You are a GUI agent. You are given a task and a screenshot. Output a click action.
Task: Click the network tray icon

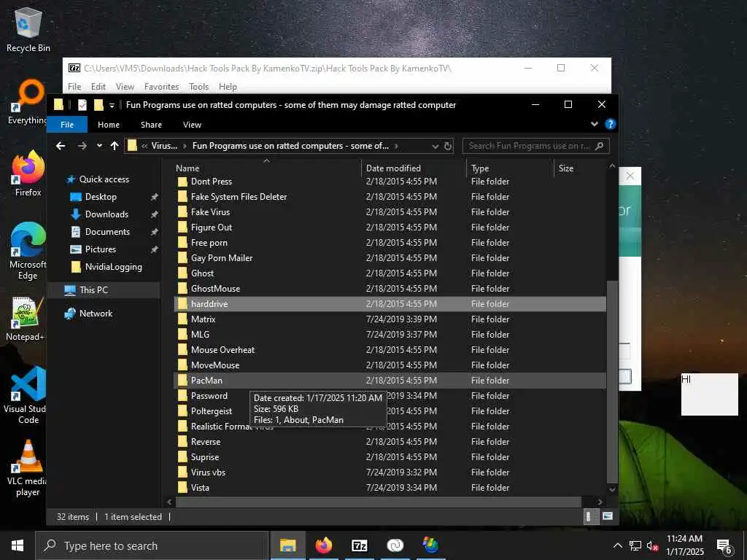[635, 545]
